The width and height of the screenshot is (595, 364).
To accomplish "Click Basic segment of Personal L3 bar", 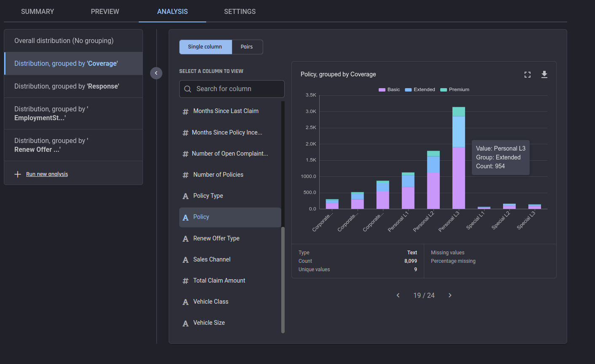I will point(459,178).
